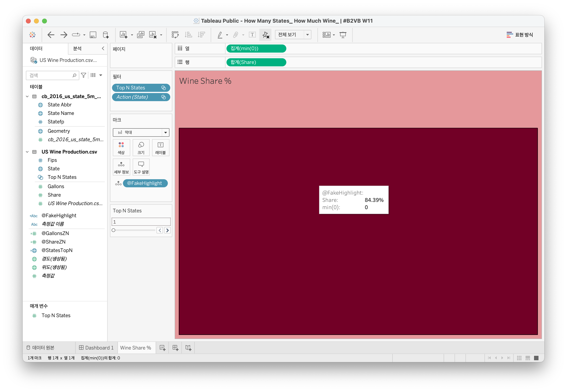Toggle the show mark labels icon

coord(252,35)
